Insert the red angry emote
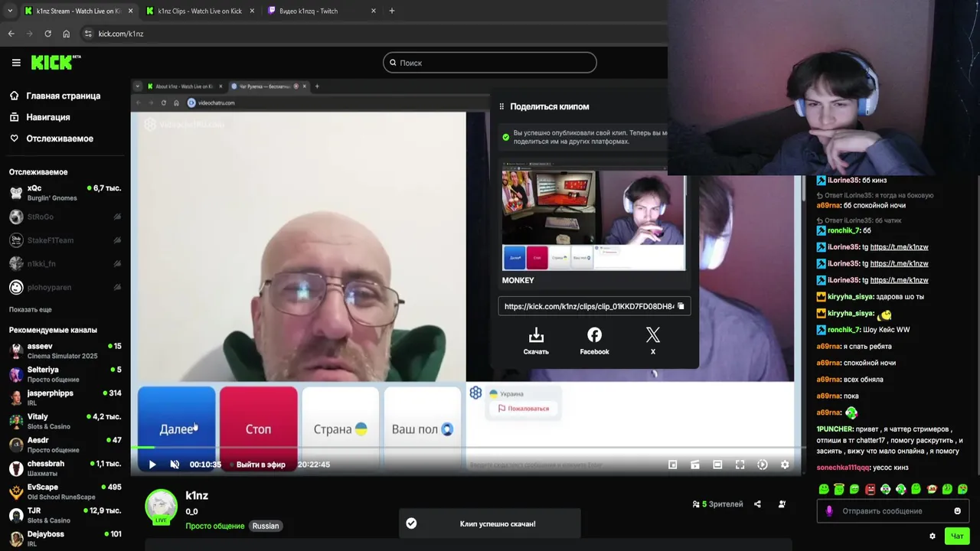The width and height of the screenshot is (980, 551). (870, 489)
